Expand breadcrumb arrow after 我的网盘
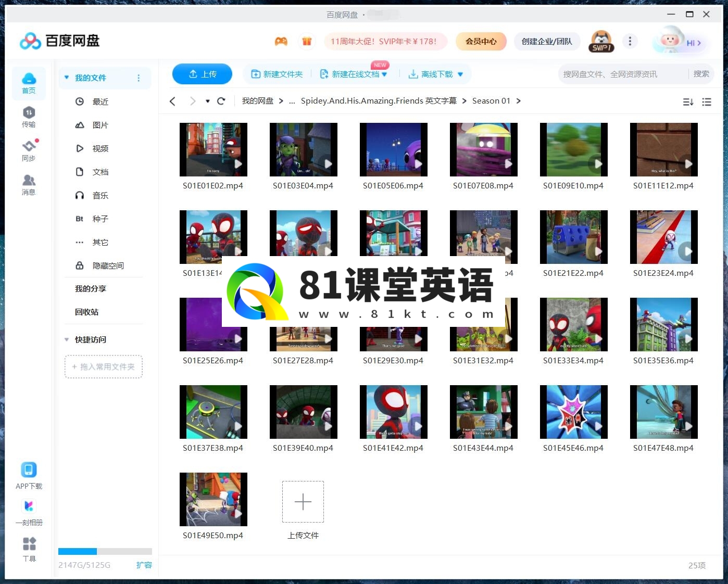 [281, 101]
